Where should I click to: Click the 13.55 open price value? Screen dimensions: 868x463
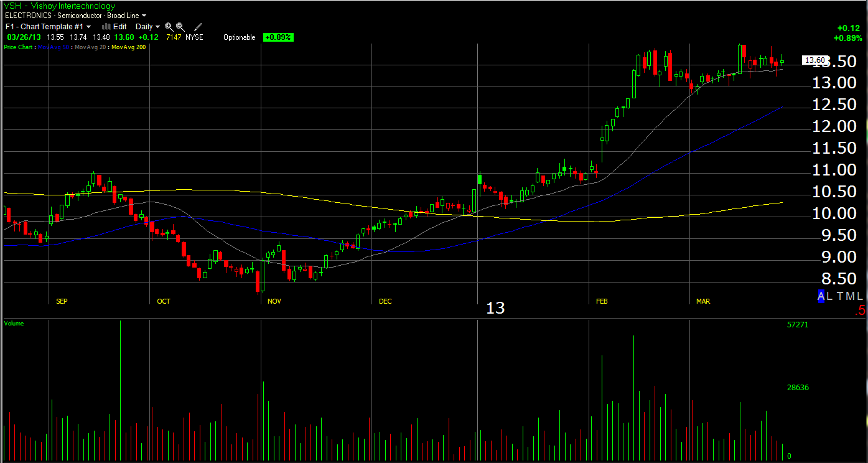point(55,37)
